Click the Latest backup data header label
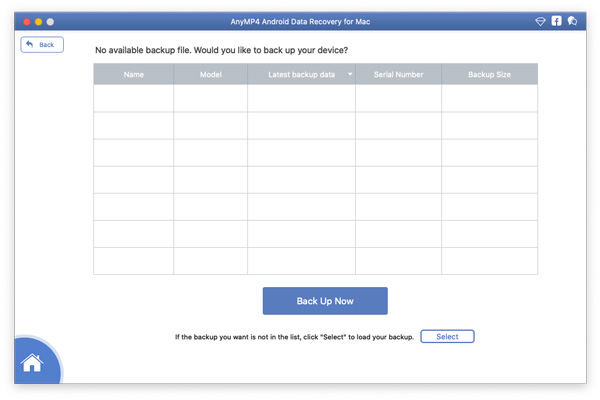 pos(302,74)
